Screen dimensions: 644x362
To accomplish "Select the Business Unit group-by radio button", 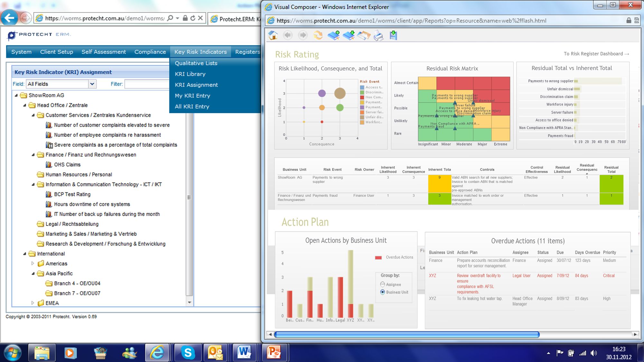I will (x=383, y=292).
